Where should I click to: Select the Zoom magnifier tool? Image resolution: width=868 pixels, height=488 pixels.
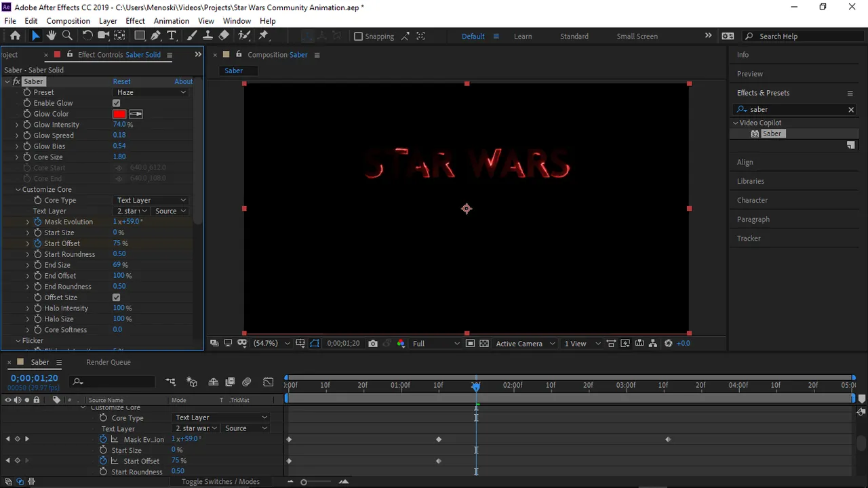tap(67, 36)
